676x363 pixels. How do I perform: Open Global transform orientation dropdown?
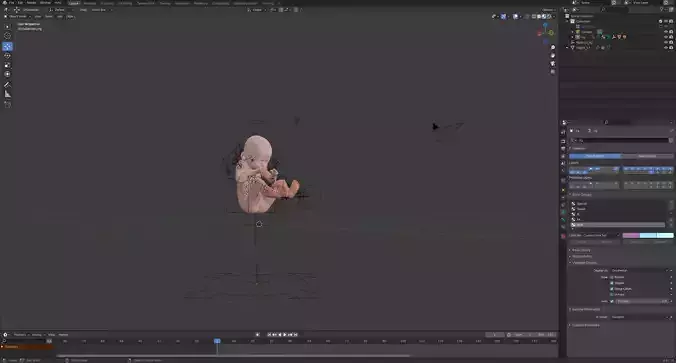pos(257,9)
